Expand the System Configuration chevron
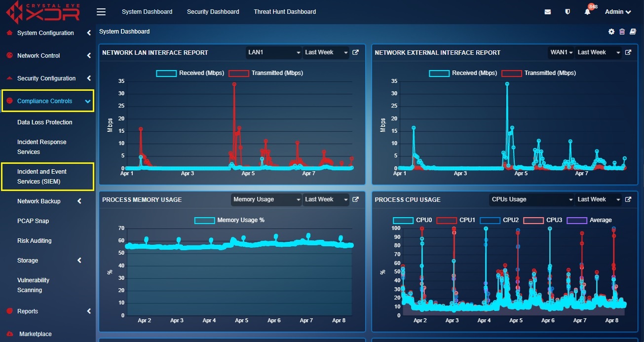This screenshot has height=342, width=644. pyautogui.click(x=89, y=33)
